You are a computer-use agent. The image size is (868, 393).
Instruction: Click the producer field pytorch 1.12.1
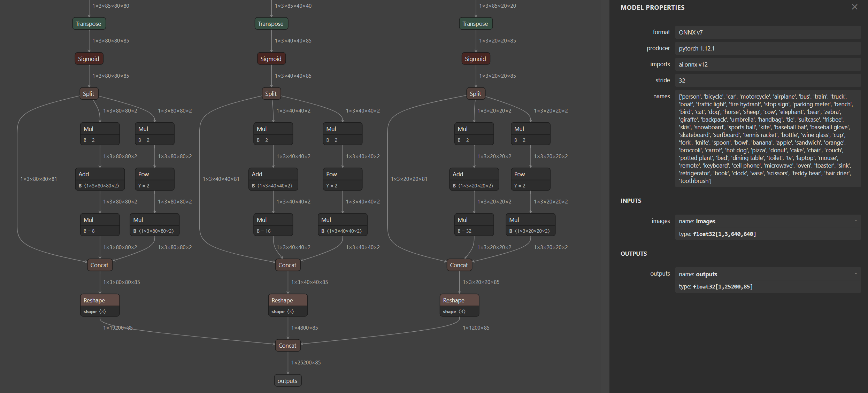coord(767,48)
